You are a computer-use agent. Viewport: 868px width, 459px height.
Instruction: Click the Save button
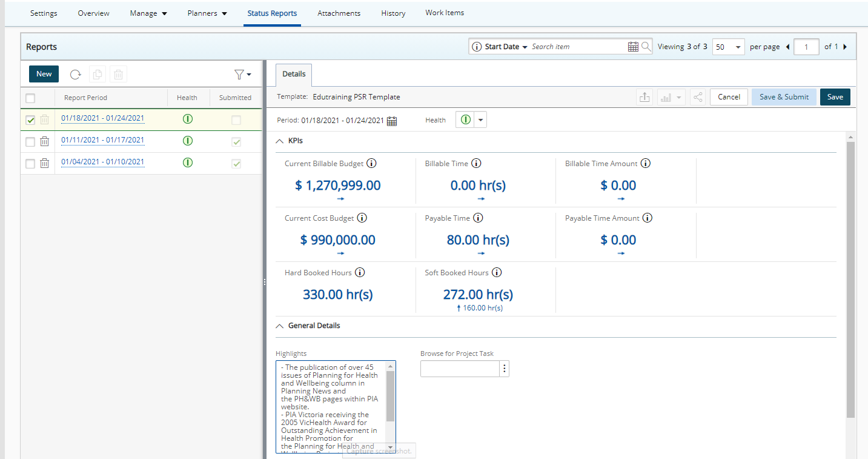click(835, 97)
